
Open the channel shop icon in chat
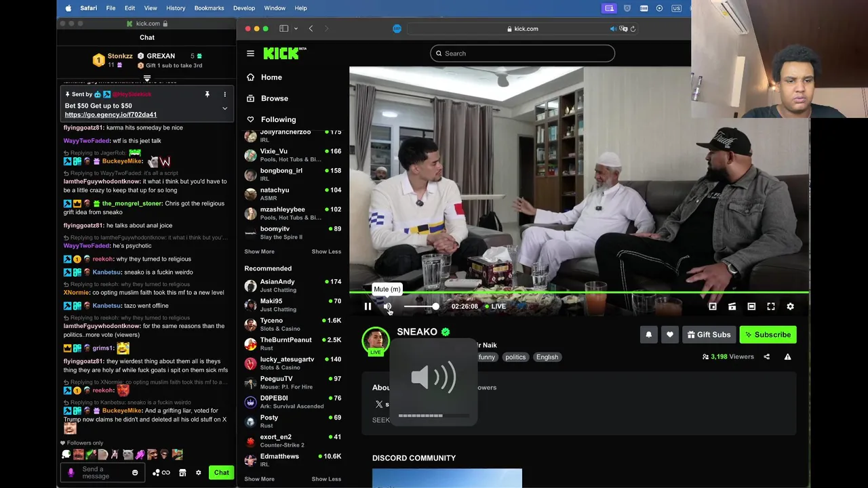coord(182,472)
